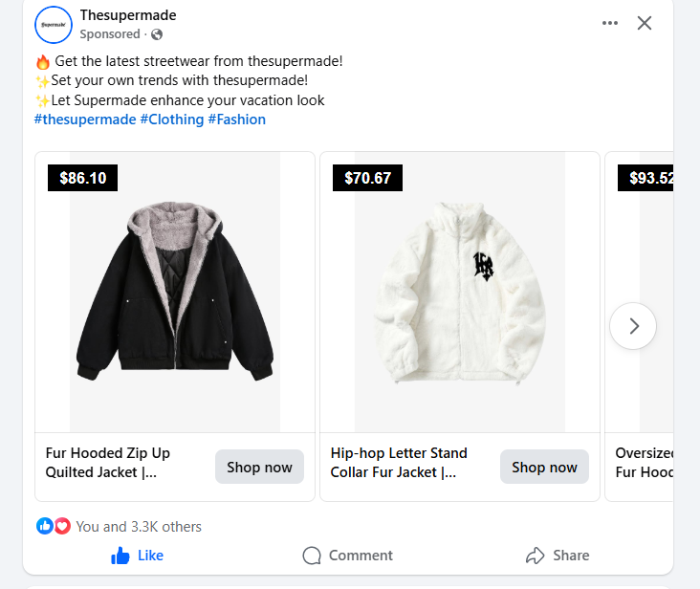View who reacted: You and 3.3K others

pos(139,527)
